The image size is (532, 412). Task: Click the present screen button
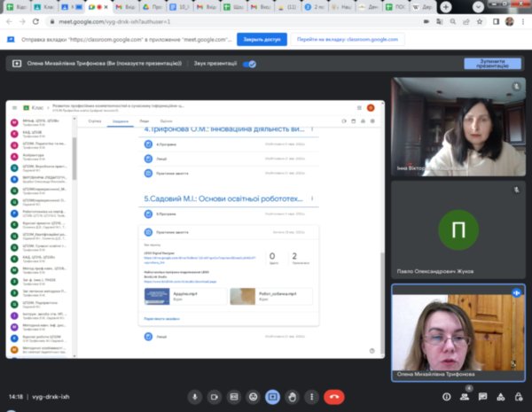pos(273,397)
